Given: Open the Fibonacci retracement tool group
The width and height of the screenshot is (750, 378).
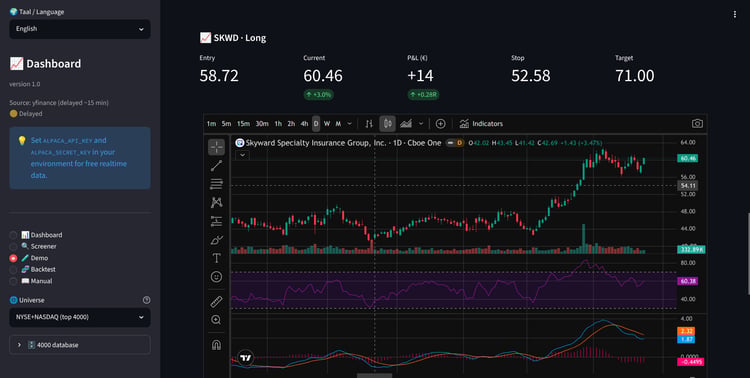Looking at the screenshot, I should 216,184.
